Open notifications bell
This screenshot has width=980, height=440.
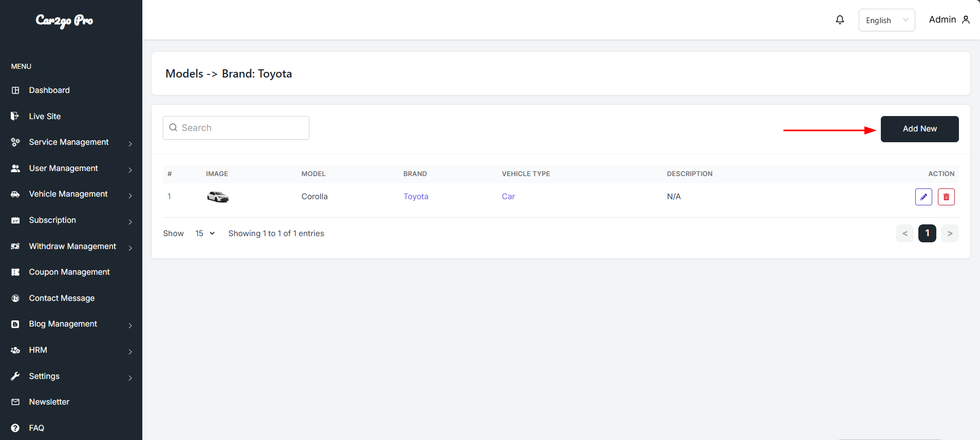(x=840, y=20)
